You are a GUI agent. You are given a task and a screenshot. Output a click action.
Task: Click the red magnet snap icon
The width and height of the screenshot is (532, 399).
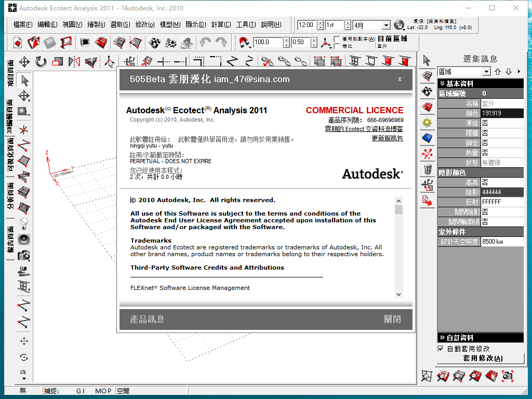click(x=244, y=43)
